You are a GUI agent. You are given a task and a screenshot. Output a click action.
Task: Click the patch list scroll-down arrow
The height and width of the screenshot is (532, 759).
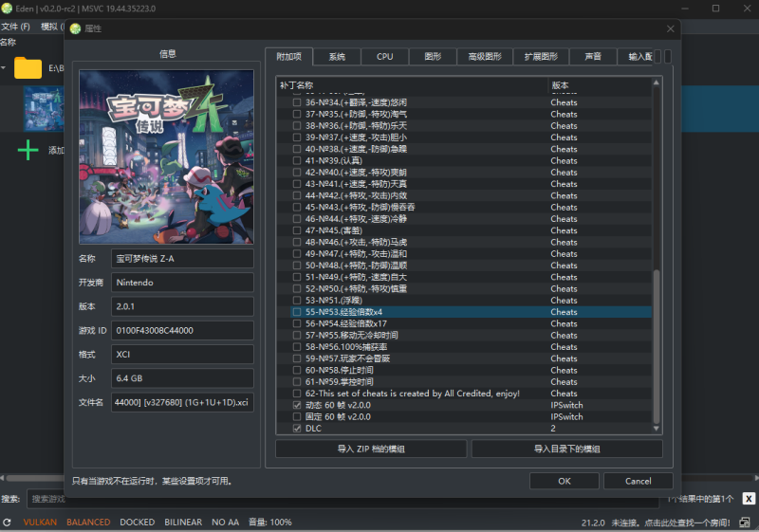point(657,429)
